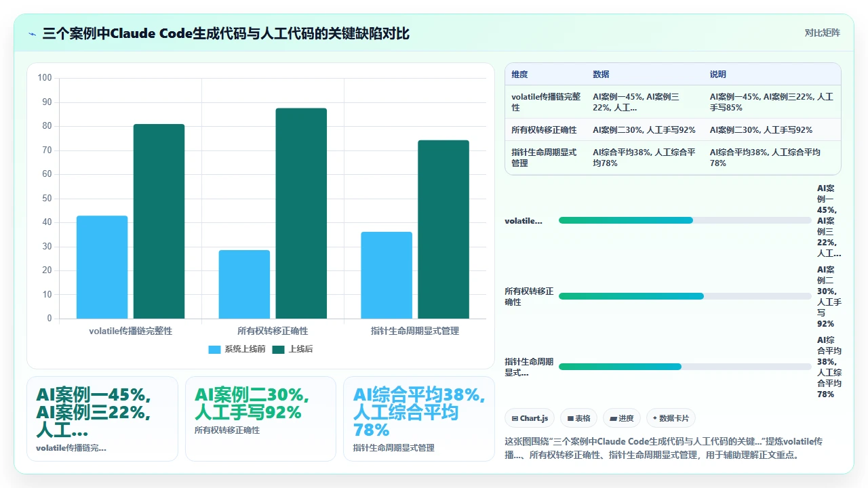Viewport: 868px width, 488px height.
Task: Click the 数据 column header
Action: [x=601, y=75]
